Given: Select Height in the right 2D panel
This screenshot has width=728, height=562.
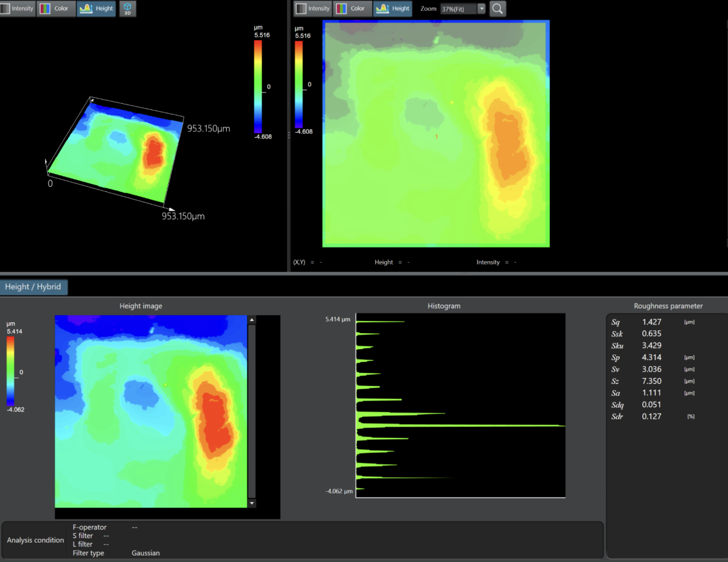Looking at the screenshot, I should [393, 9].
